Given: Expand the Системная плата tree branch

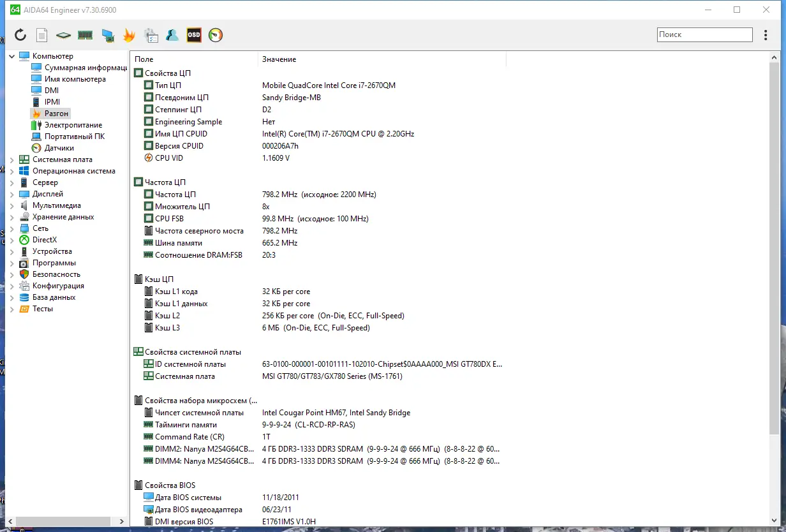Looking at the screenshot, I should 11,159.
